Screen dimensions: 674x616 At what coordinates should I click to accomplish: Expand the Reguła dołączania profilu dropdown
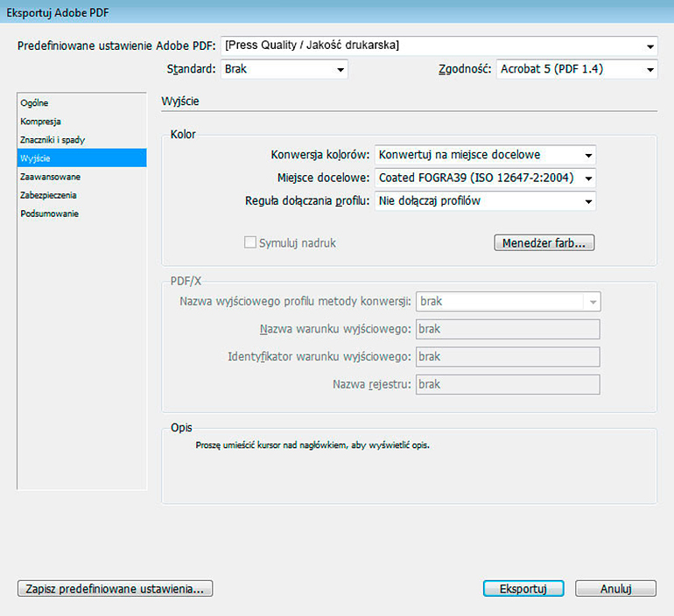click(x=485, y=201)
